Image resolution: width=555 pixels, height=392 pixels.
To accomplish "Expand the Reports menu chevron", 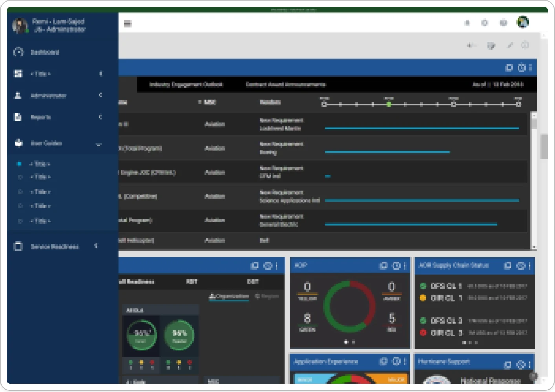I will click(x=100, y=117).
